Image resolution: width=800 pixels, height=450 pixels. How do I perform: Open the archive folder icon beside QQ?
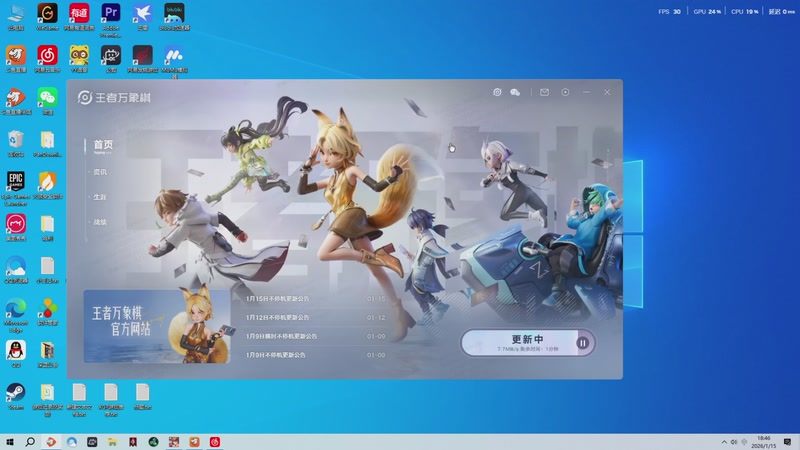[47, 354]
